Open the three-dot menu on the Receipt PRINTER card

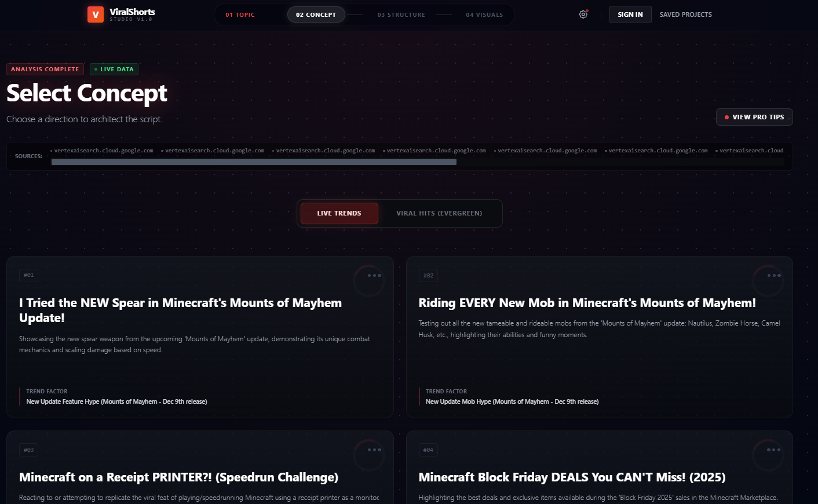click(x=374, y=450)
